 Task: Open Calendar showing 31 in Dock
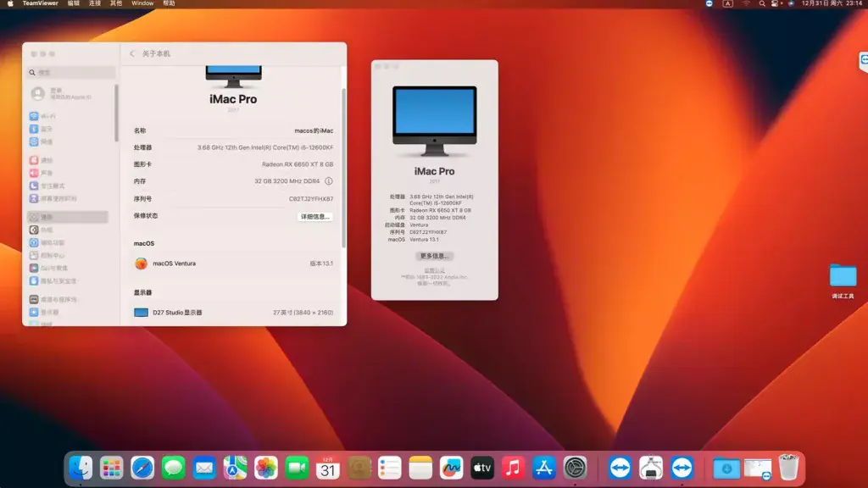click(328, 468)
